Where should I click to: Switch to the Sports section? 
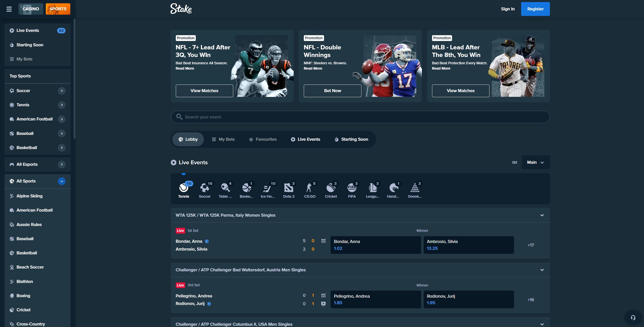(58, 9)
